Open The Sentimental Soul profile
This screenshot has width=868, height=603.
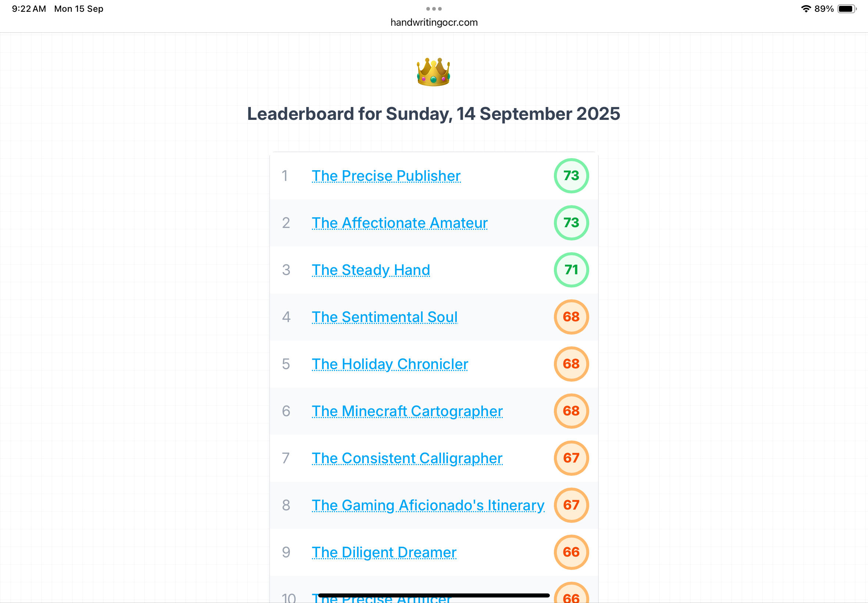384,317
